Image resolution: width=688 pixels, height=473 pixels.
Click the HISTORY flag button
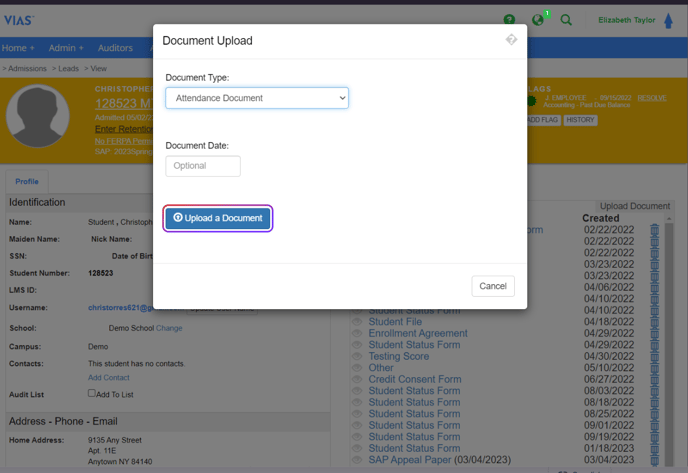[x=580, y=120]
